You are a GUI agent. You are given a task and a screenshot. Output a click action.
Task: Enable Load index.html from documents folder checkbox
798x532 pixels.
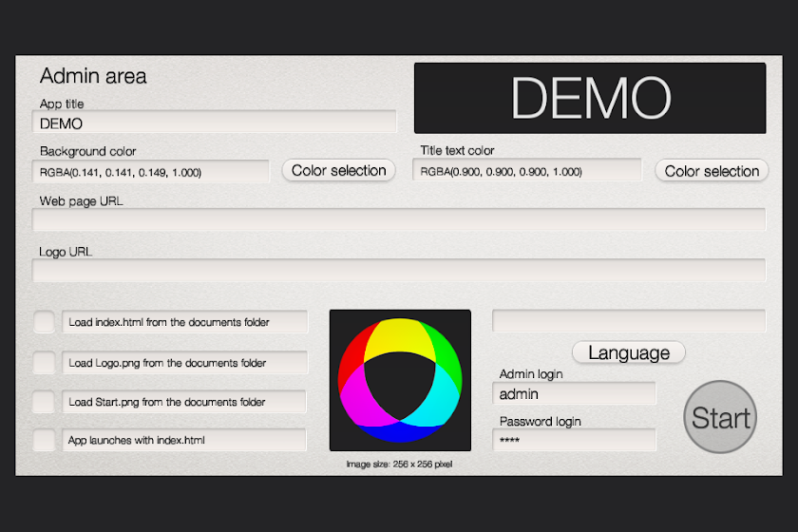(x=45, y=322)
